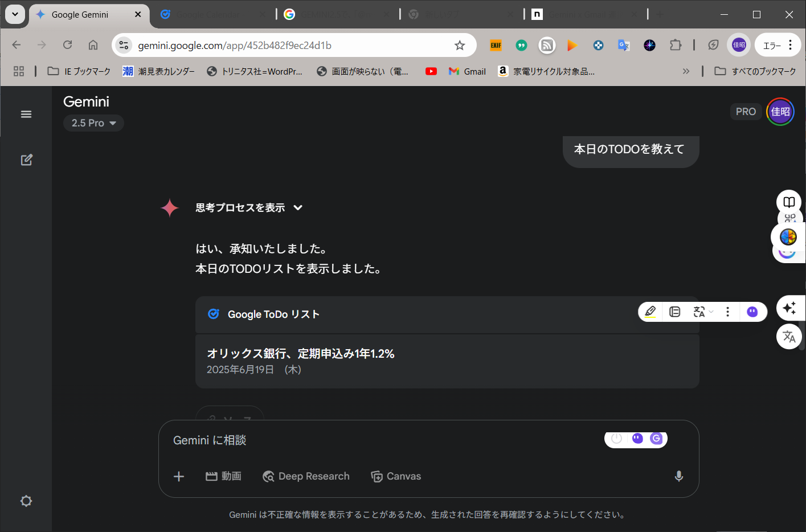
Task: Activate microphone voice input
Action: (x=679, y=476)
